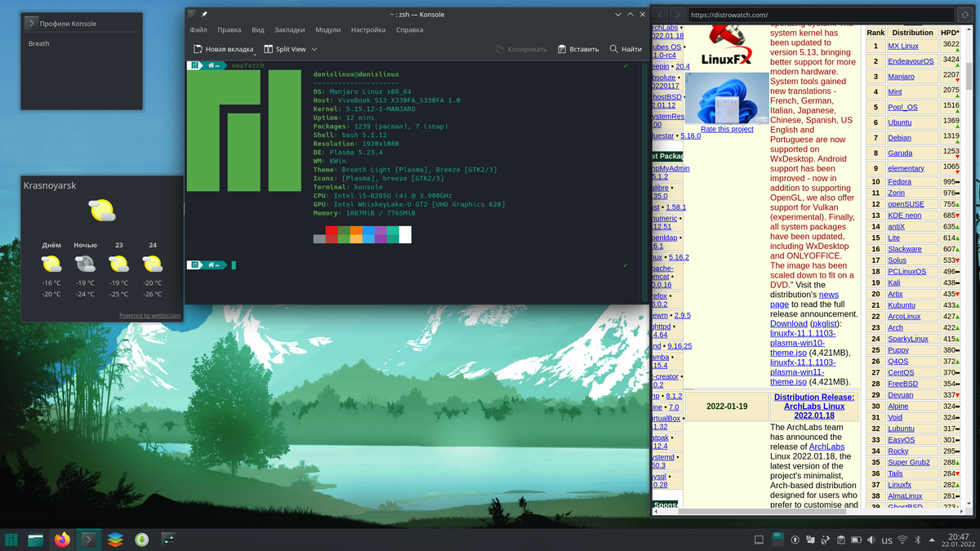Open the Настройка menu in Konsole
This screenshot has height=551, width=980.
(368, 29)
